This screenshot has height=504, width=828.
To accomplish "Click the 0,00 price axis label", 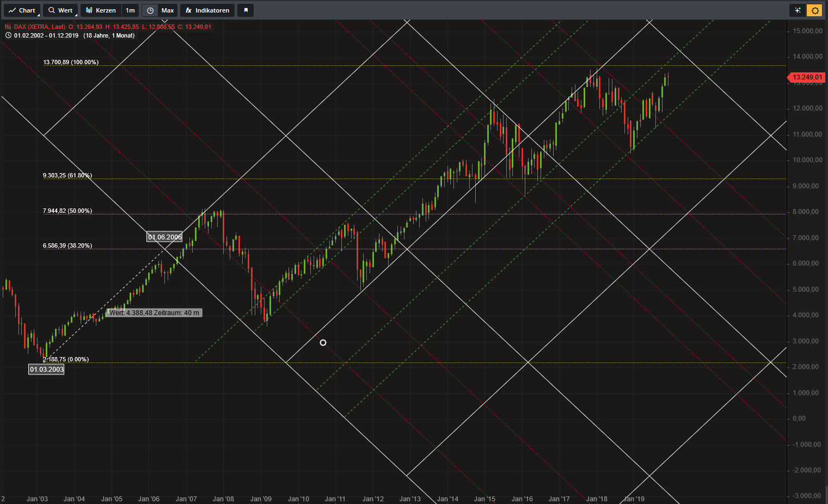I will 799,419.
